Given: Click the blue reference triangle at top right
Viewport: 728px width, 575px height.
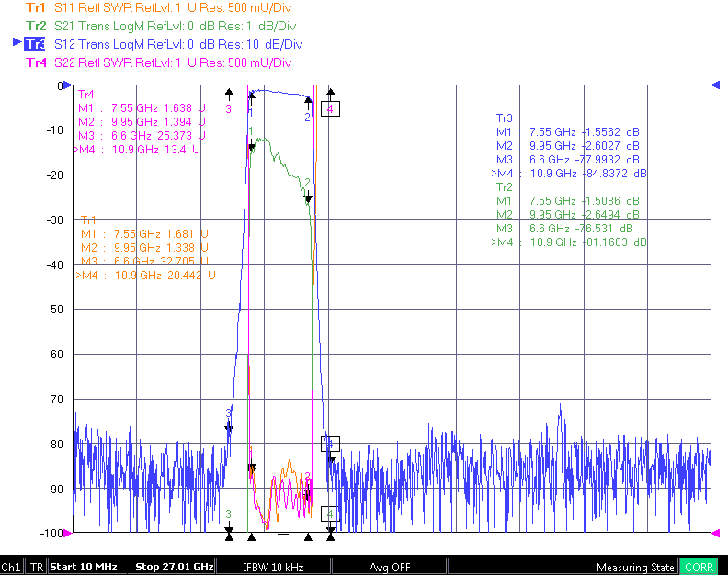Looking at the screenshot, I should pos(715,85).
